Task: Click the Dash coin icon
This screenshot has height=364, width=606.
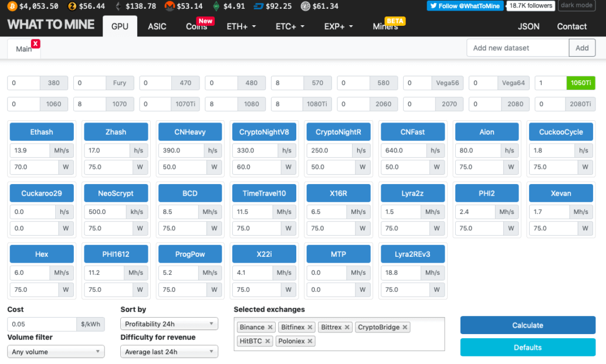Action: pyautogui.click(x=259, y=6)
